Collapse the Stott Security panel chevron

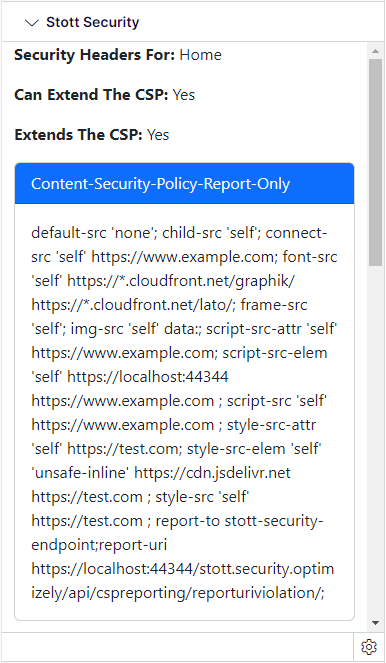pos(32,23)
